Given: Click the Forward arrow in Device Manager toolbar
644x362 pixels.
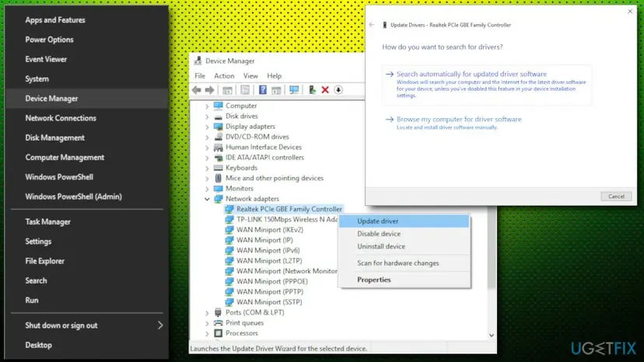Looking at the screenshot, I should [x=209, y=90].
